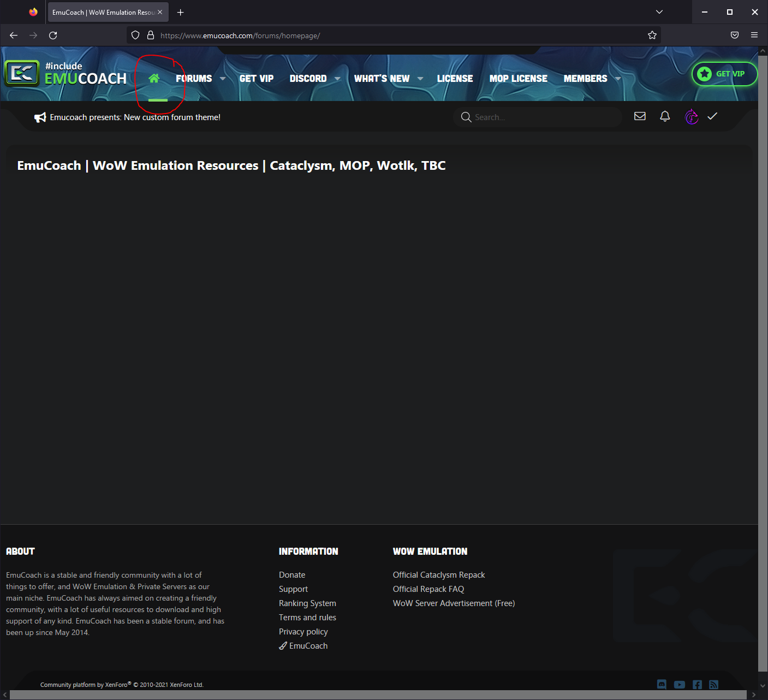Save page to Pocket icon
768x700 pixels.
click(735, 35)
